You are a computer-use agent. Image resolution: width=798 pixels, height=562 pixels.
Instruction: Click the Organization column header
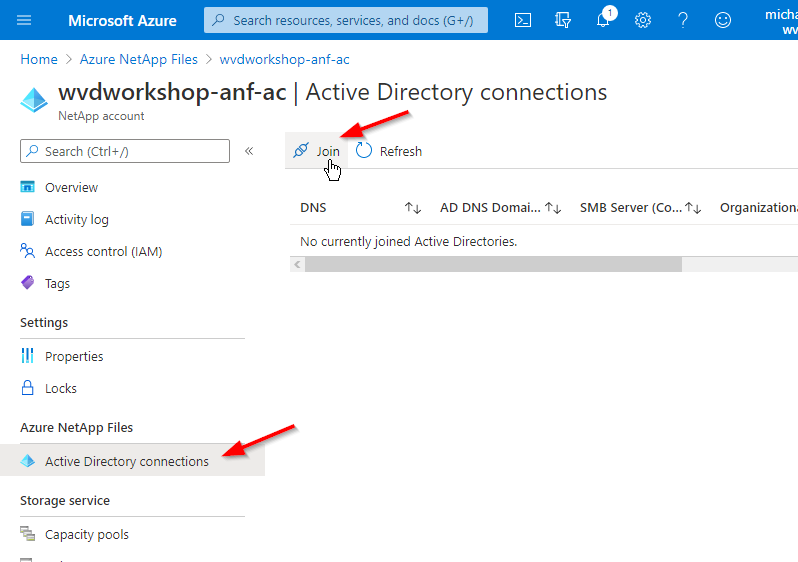pos(758,208)
